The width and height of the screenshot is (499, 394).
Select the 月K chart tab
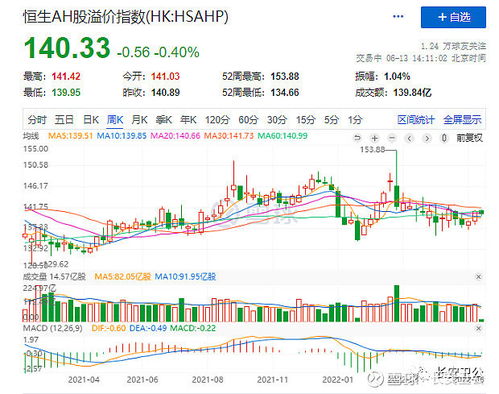coord(139,119)
